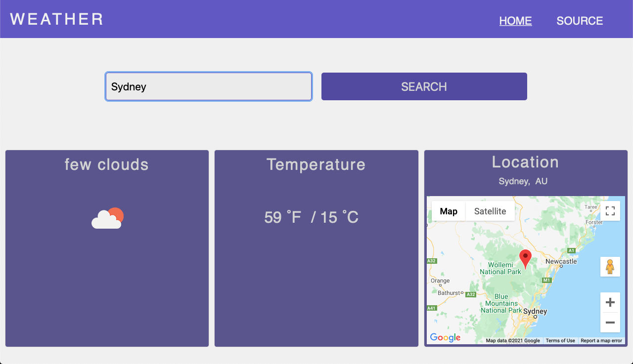Click the Map data ©2021 Google link
The image size is (633, 364).
tap(513, 340)
